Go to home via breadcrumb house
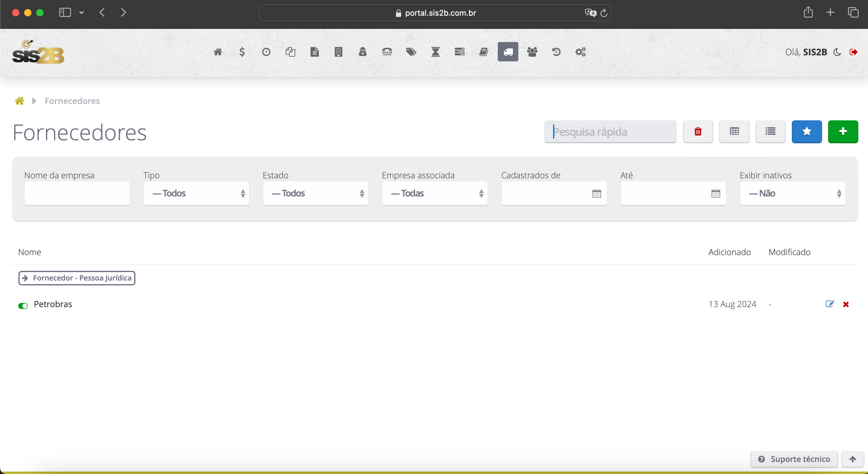Image resolution: width=868 pixels, height=474 pixels. coord(20,101)
